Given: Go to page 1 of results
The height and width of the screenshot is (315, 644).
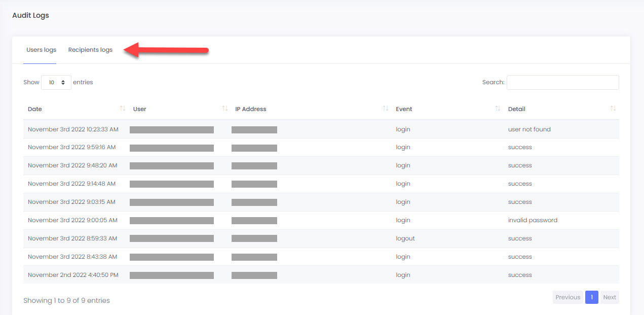Looking at the screenshot, I should pyautogui.click(x=591, y=297).
